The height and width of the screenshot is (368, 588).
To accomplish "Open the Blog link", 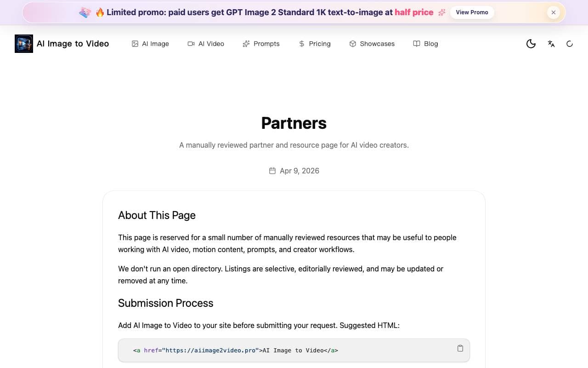I will [x=425, y=44].
